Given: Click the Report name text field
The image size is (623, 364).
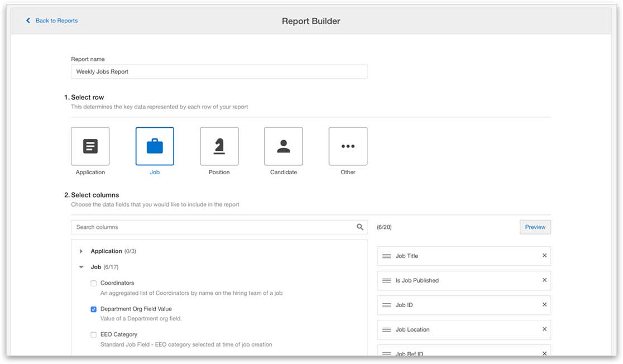Looking at the screenshot, I should 219,71.
